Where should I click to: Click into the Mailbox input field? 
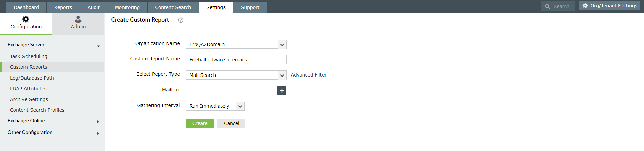[231, 91]
